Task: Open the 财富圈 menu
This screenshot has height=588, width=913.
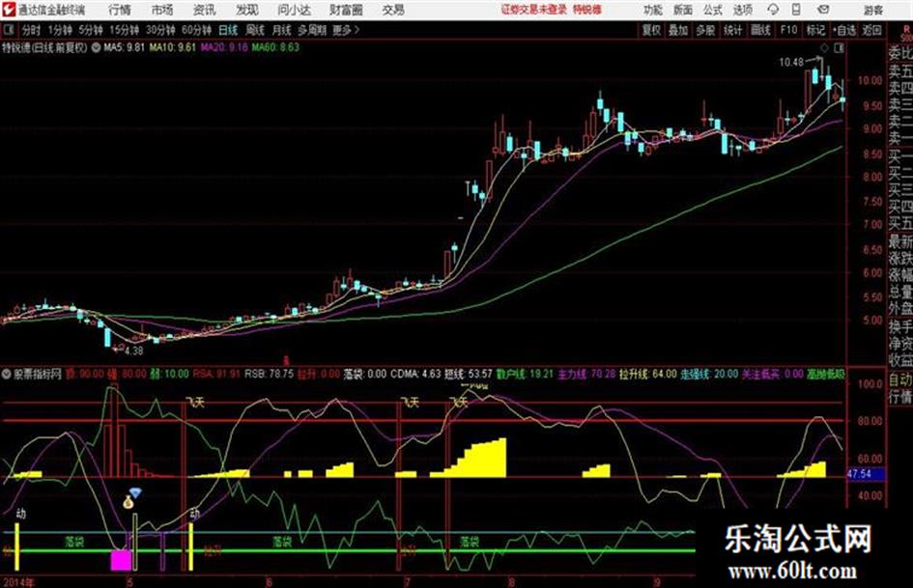Action: pyautogui.click(x=346, y=10)
